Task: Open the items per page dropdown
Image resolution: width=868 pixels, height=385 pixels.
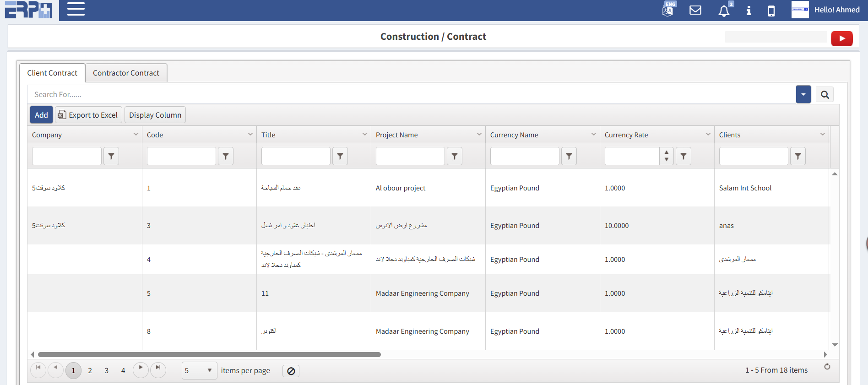Action: pos(199,370)
